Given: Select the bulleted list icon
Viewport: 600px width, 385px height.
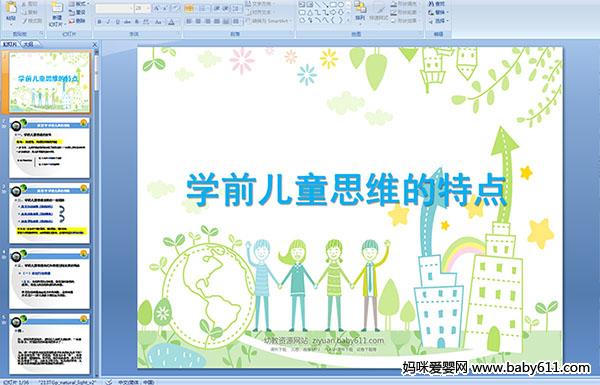Looking at the screenshot, I should pyautogui.click(x=189, y=8).
